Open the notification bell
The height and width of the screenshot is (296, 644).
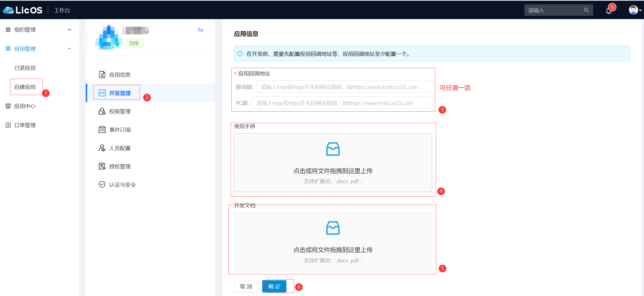point(609,11)
